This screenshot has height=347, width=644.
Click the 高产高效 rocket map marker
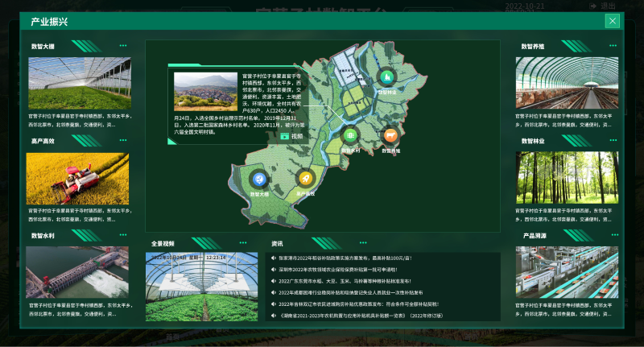point(304,179)
